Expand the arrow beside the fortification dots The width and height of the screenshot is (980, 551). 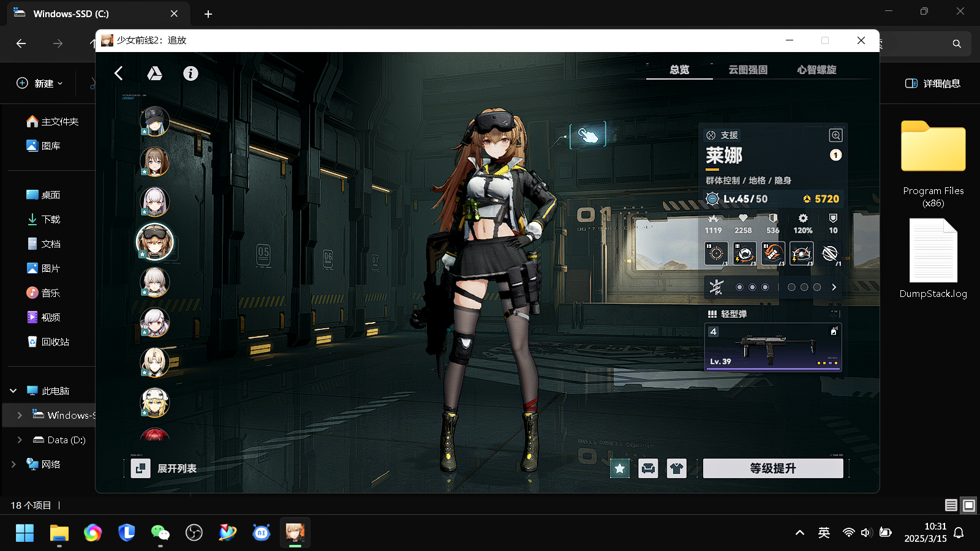coord(834,287)
